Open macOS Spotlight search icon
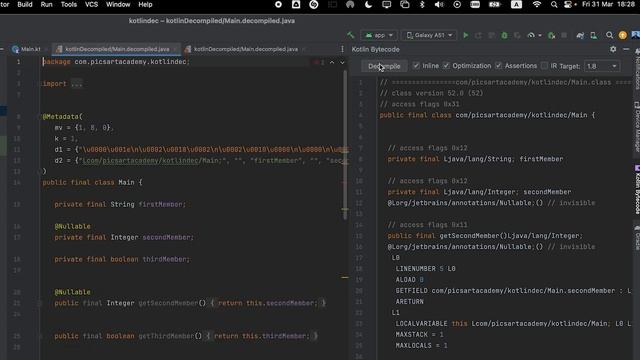This screenshot has height=360, width=640. click(x=554, y=4)
